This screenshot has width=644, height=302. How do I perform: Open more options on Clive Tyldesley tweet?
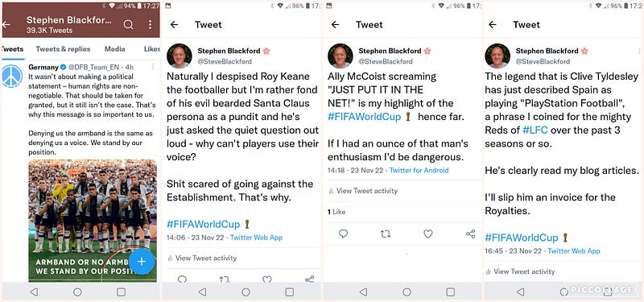pyautogui.click(x=640, y=51)
